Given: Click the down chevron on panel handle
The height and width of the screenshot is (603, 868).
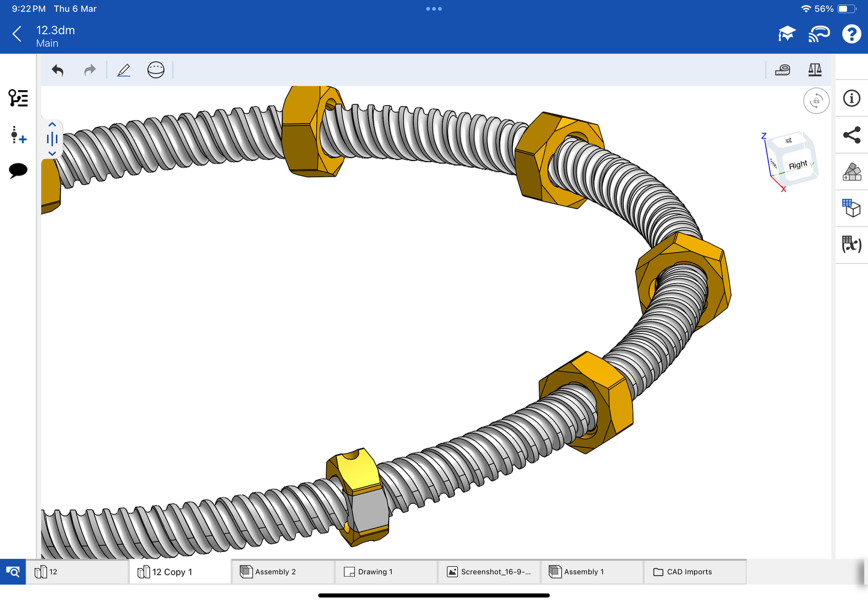Looking at the screenshot, I should 52,154.
